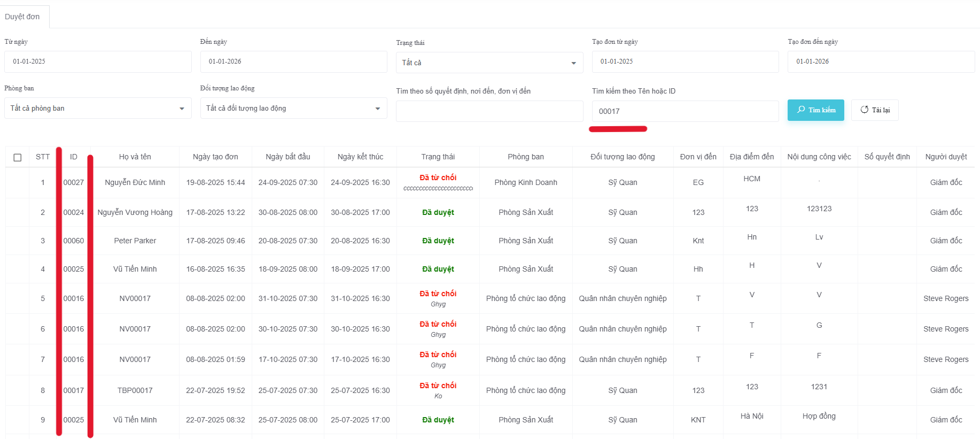Click the Tải lại reload button
This screenshot has height=439, width=980.
[x=875, y=110]
